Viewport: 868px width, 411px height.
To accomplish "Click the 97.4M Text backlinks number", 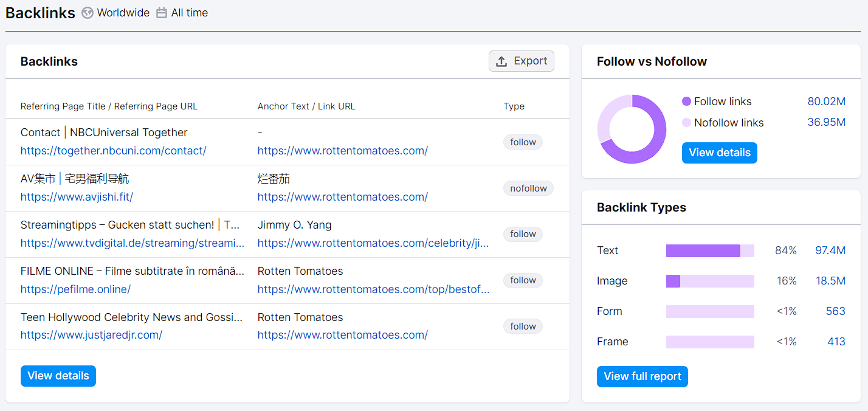I will point(830,250).
